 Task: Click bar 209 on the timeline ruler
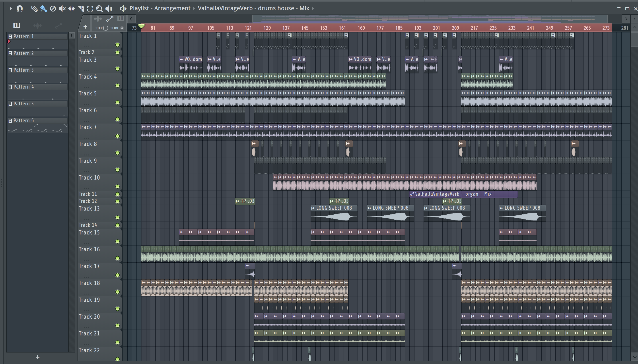click(455, 28)
